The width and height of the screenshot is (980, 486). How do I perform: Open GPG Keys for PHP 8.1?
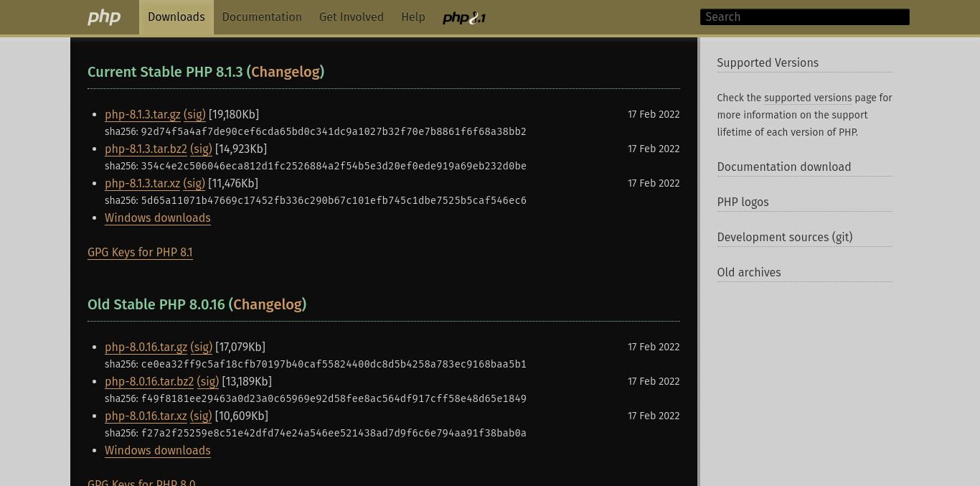[140, 253]
